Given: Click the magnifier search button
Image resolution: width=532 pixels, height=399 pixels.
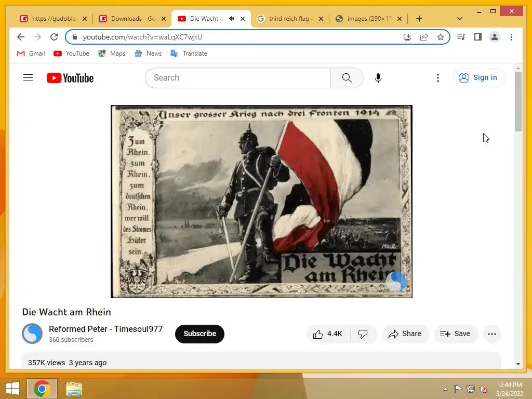Looking at the screenshot, I should [x=347, y=78].
